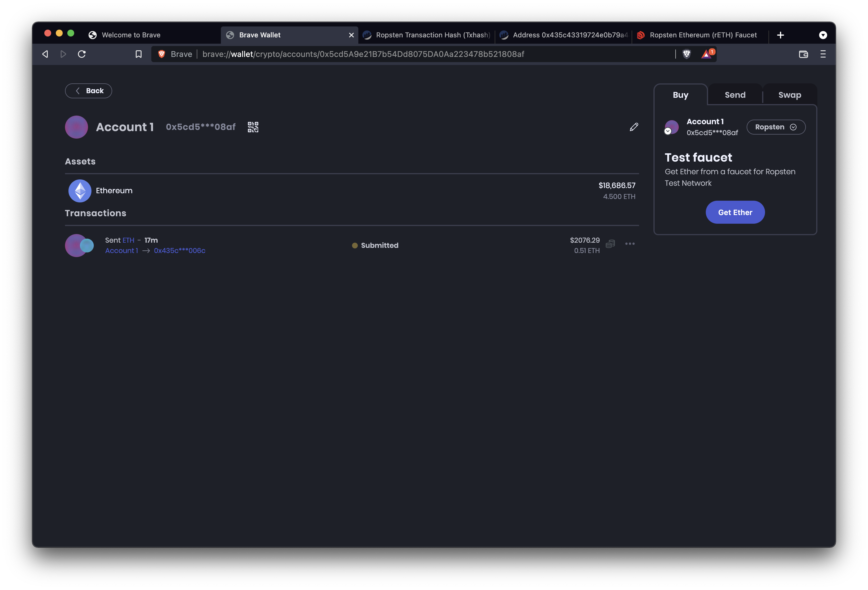Switch to the Swap tab
This screenshot has height=590, width=868.
pyautogui.click(x=789, y=95)
